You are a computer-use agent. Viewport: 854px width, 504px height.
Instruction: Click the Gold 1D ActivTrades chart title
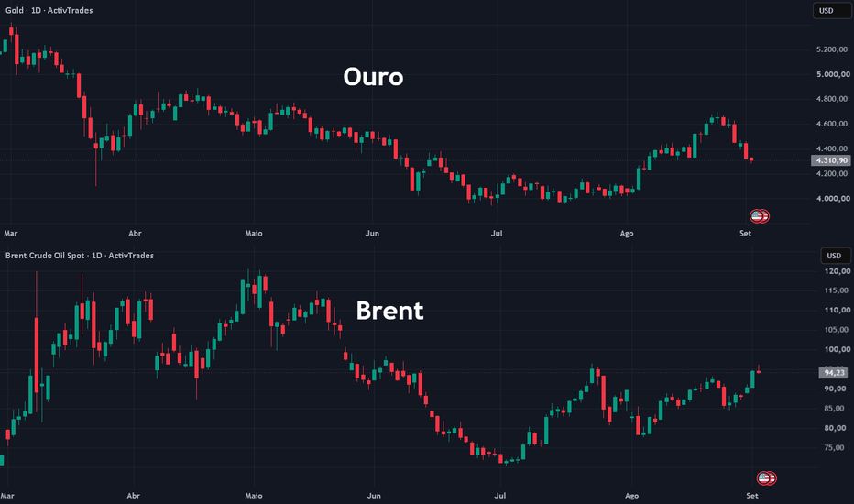49,10
